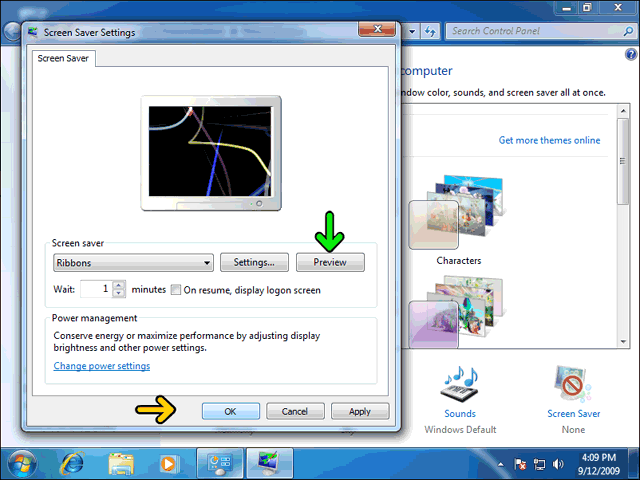Click the Screen Saver link text
Screen dimensions: 640x480
coord(573,413)
